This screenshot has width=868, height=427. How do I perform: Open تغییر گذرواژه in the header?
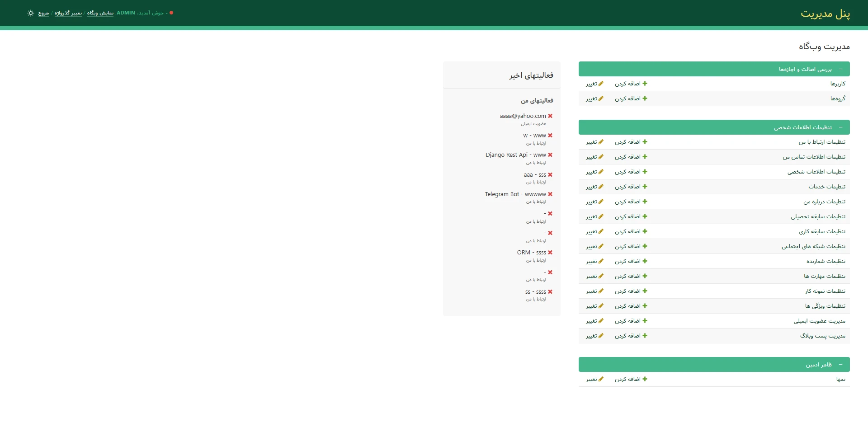point(68,13)
